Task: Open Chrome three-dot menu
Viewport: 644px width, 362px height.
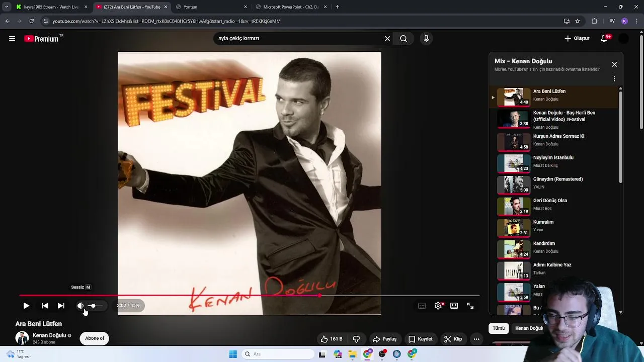Action: (x=637, y=21)
